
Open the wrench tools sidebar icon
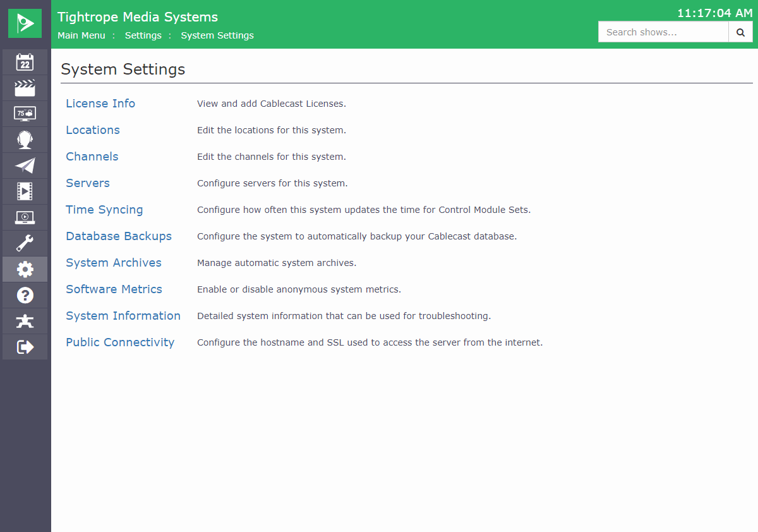pos(25,243)
